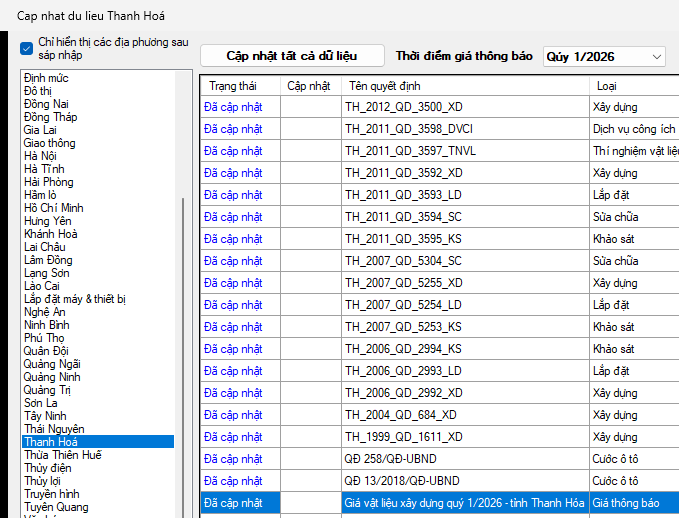Image resolution: width=679 pixels, height=518 pixels.
Task: Click the Cập nhật cell for TH_2007_QD_5304_SC
Action: pyautogui.click(x=310, y=261)
